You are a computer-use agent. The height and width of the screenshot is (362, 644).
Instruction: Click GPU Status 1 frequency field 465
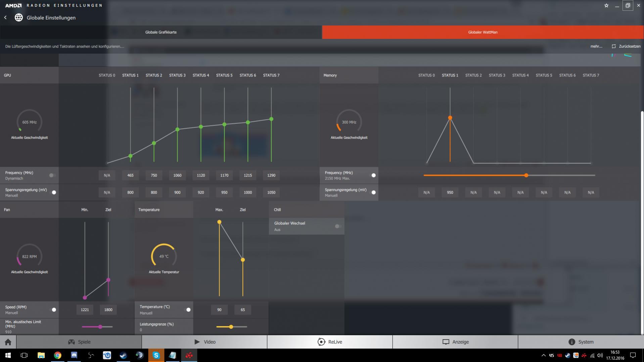130,175
